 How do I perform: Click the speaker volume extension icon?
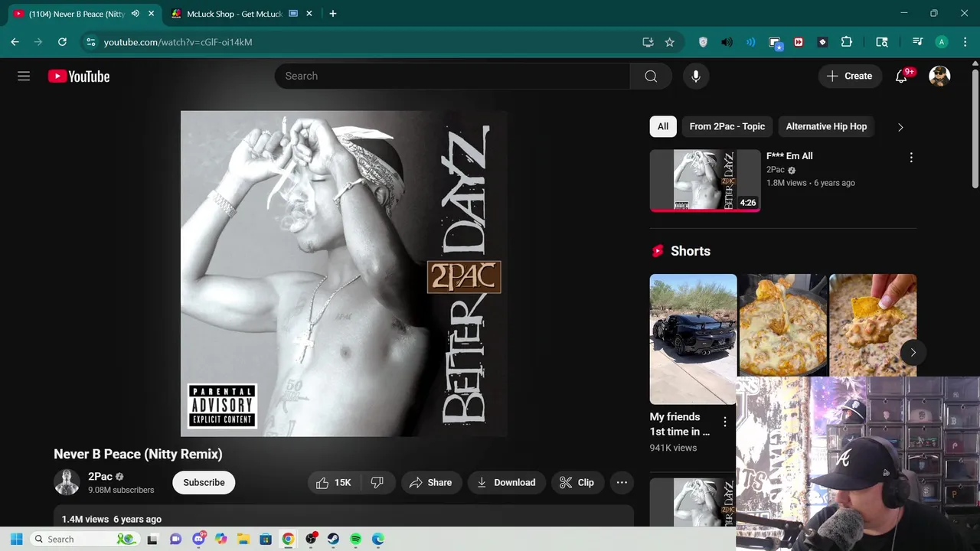[x=727, y=42]
